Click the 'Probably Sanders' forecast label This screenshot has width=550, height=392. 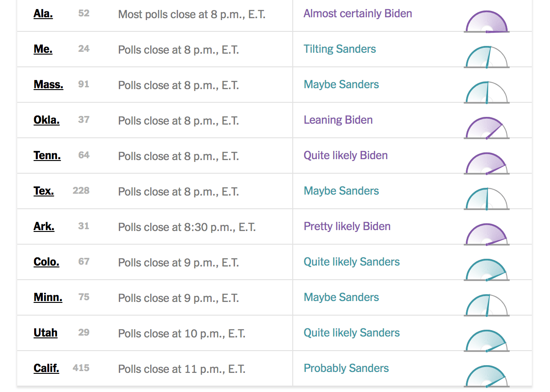pos(346,368)
